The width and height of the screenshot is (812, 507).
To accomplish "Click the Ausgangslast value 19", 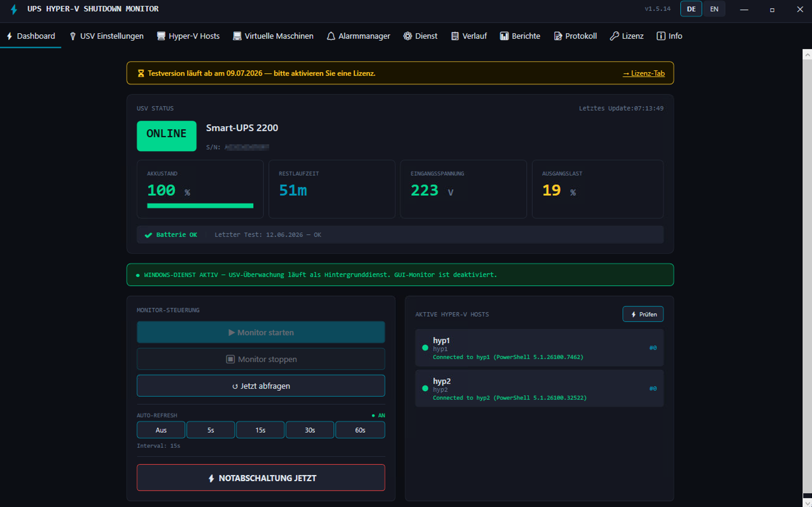I will (x=551, y=191).
